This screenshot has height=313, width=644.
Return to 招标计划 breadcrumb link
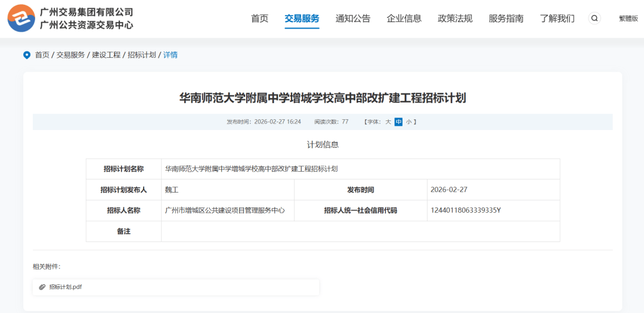tap(142, 55)
